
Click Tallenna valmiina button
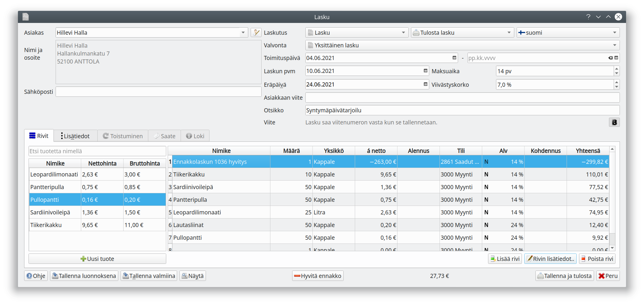click(149, 276)
